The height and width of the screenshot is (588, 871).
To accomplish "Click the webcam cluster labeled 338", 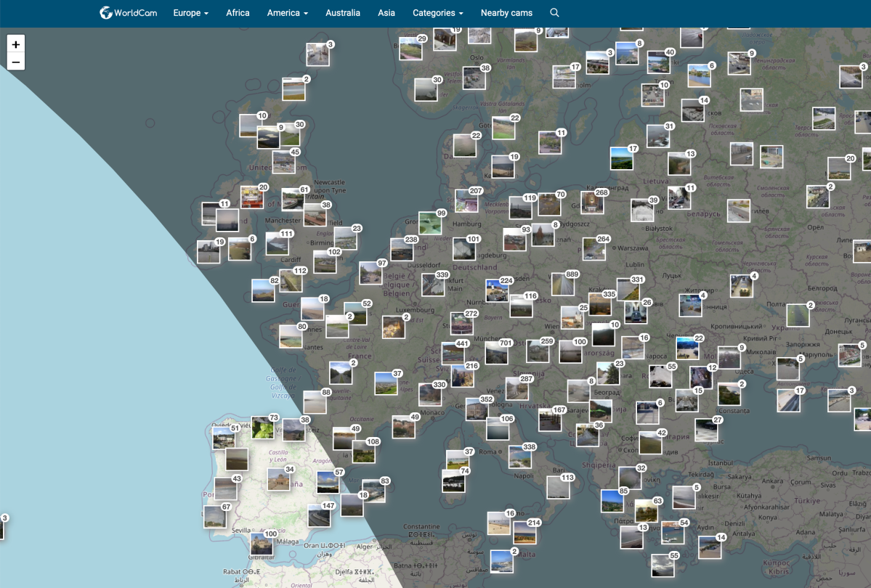I will pos(520,457).
